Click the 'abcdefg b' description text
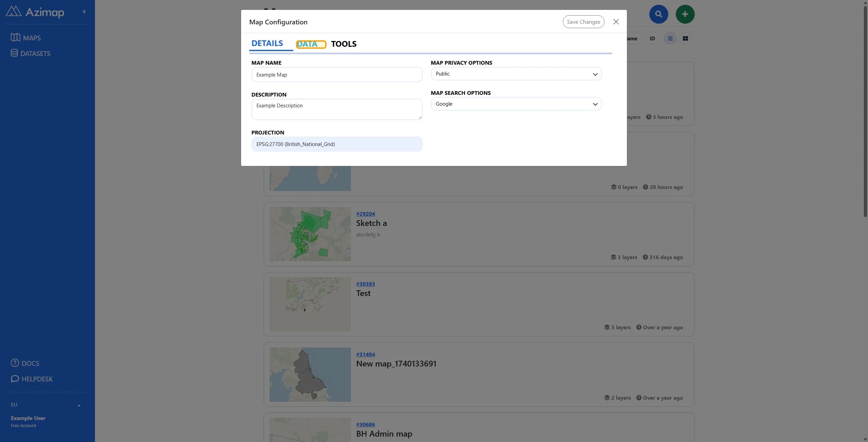Viewport: 868px width, 442px height. coord(368,234)
